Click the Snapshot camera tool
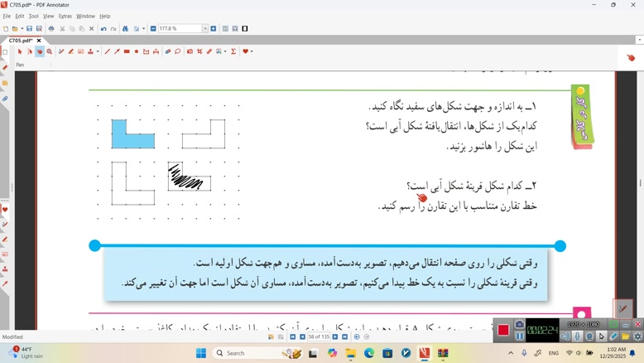The width and height of the screenshot is (644, 363). (x=190, y=51)
